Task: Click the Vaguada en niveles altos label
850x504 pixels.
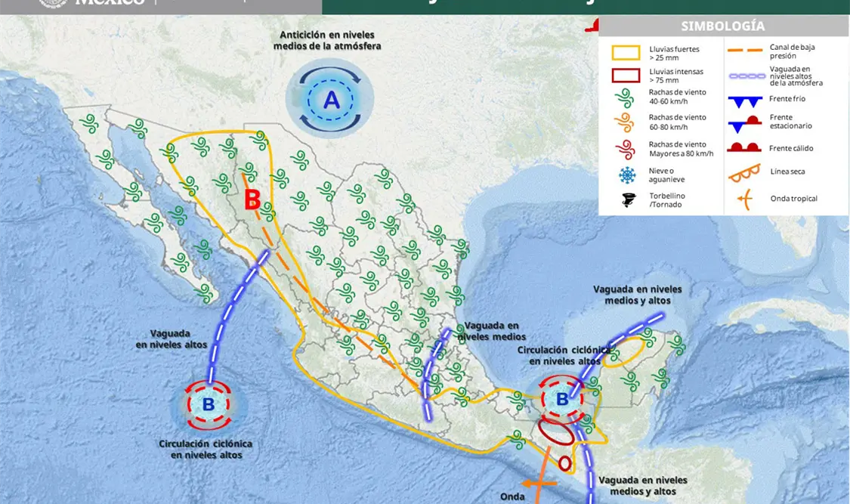Action: pos(172,339)
